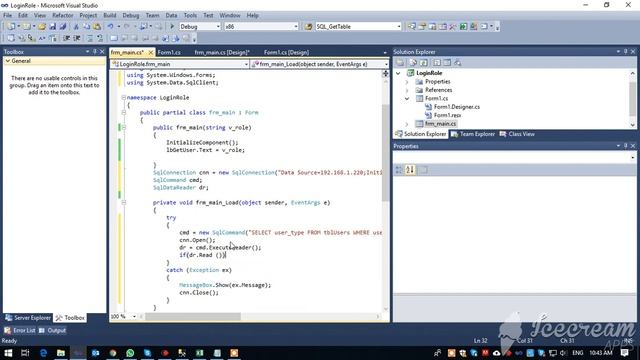Viewport: 640px width, 360px height.
Task: Click View Designer icon in Solution Explorer
Action: point(447,63)
